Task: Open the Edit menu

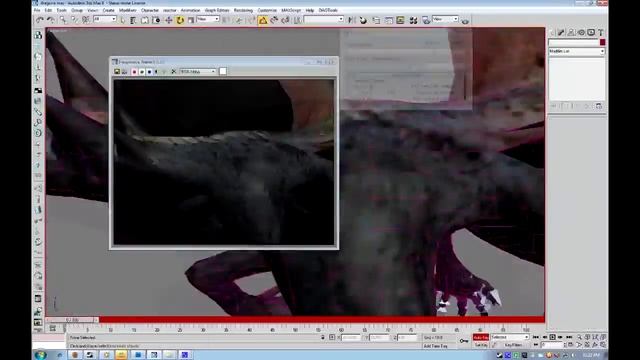Action: click(48, 10)
